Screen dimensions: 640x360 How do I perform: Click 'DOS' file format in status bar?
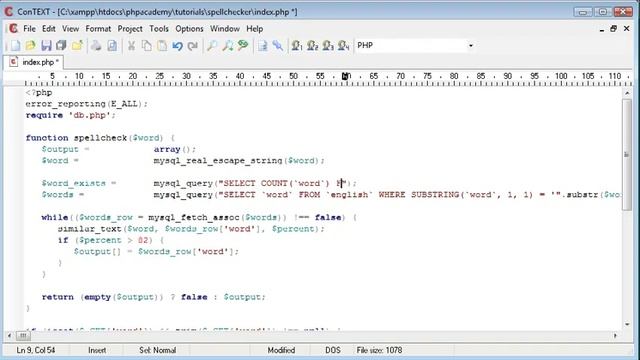click(333, 350)
